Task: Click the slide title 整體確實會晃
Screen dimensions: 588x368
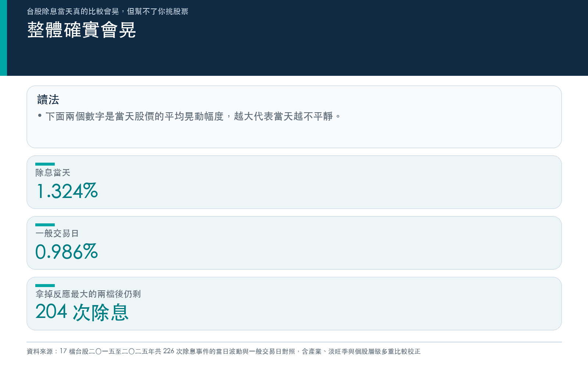Action: (x=82, y=30)
